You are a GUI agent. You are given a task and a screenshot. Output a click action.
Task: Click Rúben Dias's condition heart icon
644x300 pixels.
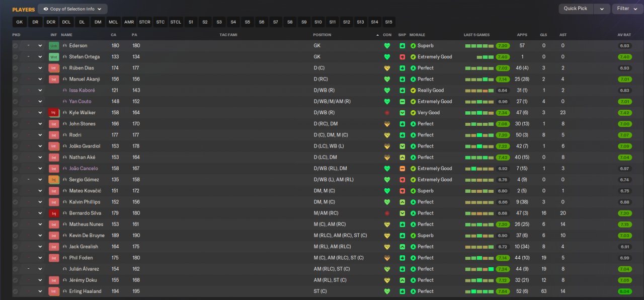pos(387,68)
